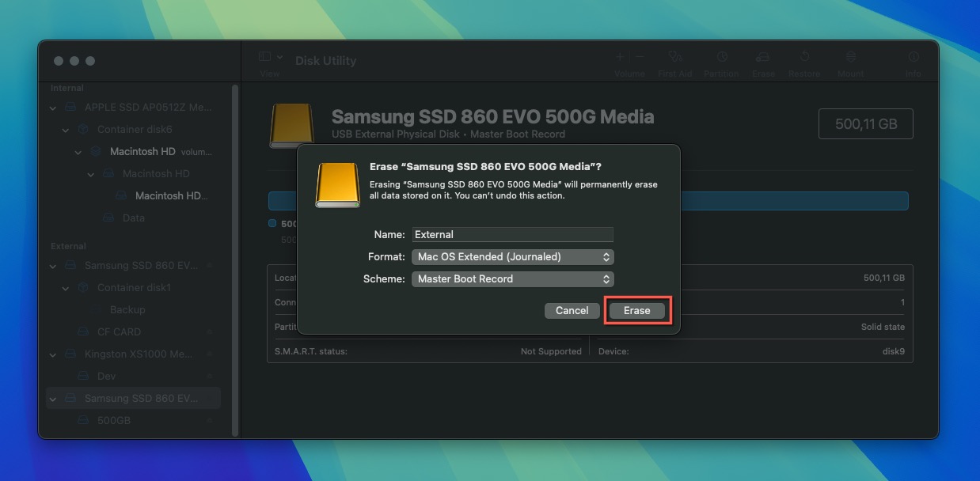Click the Partition pie chart icon
980x481 pixels.
pos(722,57)
